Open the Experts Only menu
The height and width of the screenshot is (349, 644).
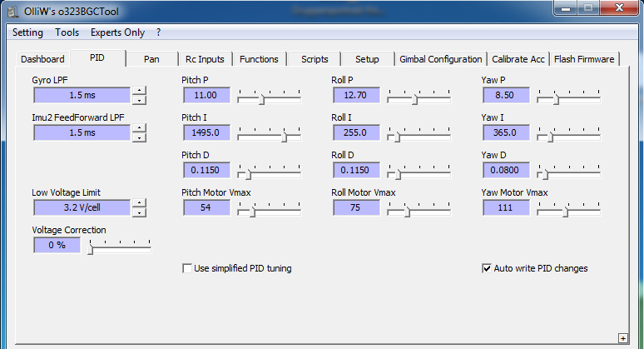tap(117, 32)
